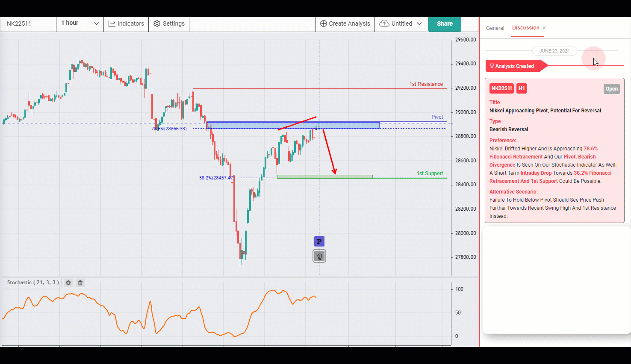Select the blue Pivot zone rectangle

click(293, 125)
